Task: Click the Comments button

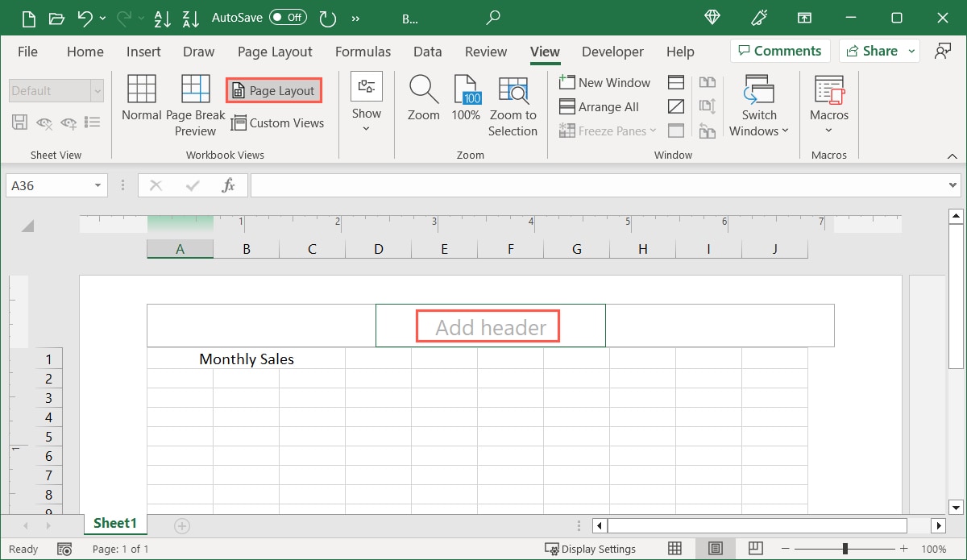Action: tap(779, 50)
